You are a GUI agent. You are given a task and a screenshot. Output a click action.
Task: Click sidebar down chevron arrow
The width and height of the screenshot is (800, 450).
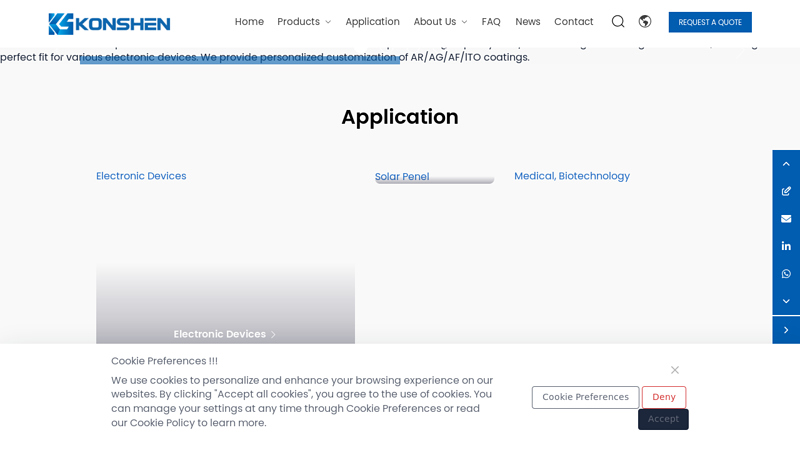786,301
